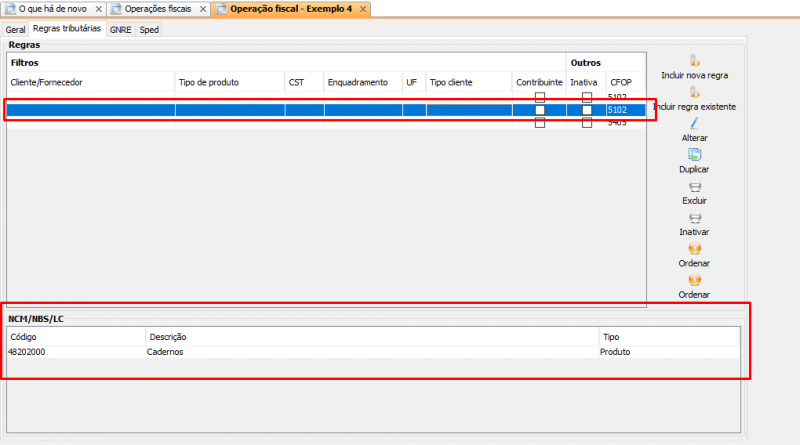
Task: Check Inativa checkbox in the CFOP 5405 row
Action: (x=587, y=123)
